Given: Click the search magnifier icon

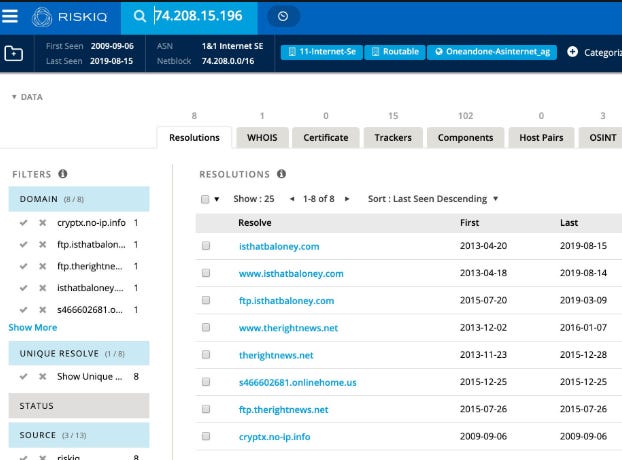Looking at the screenshot, I should [140, 16].
